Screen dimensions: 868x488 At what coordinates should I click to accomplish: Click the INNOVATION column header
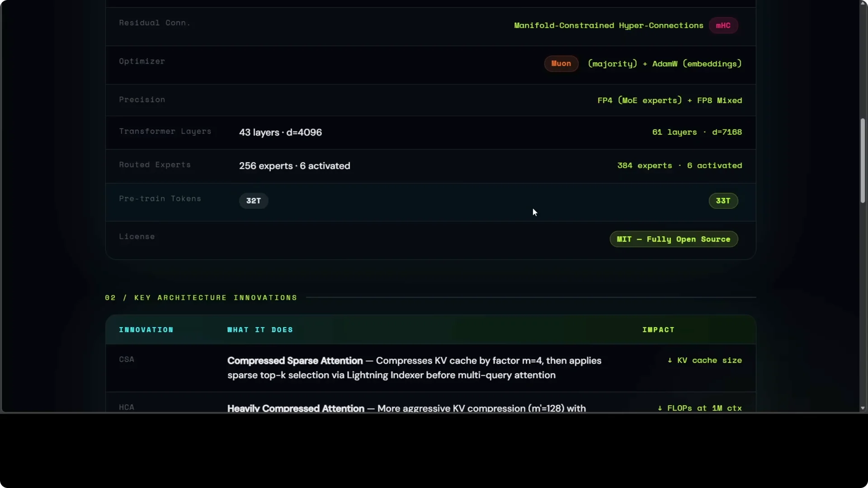(146, 330)
